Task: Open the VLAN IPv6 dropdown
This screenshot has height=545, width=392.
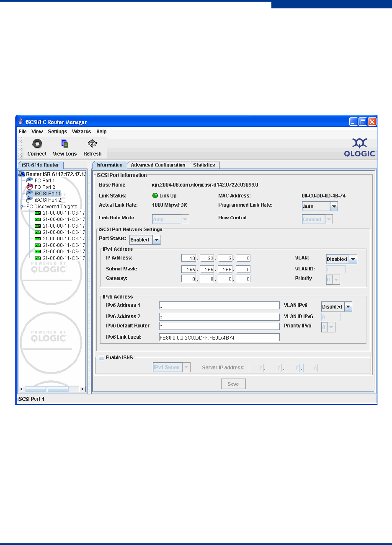Action: (x=348, y=307)
